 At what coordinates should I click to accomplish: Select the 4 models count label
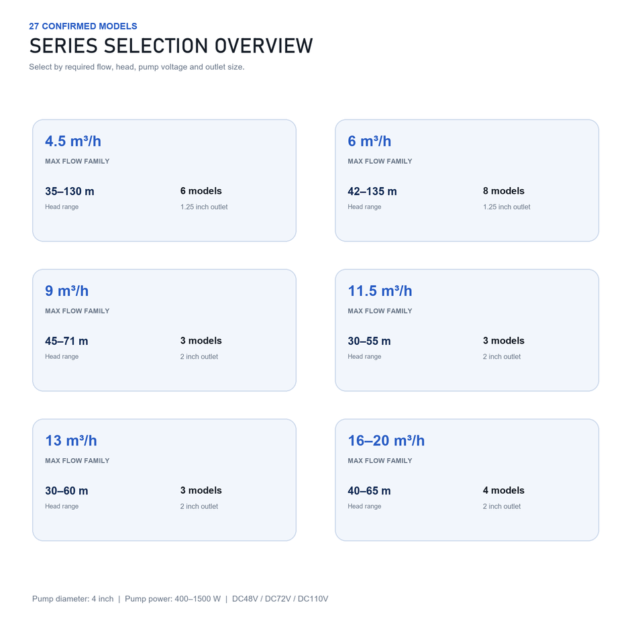pos(504,490)
